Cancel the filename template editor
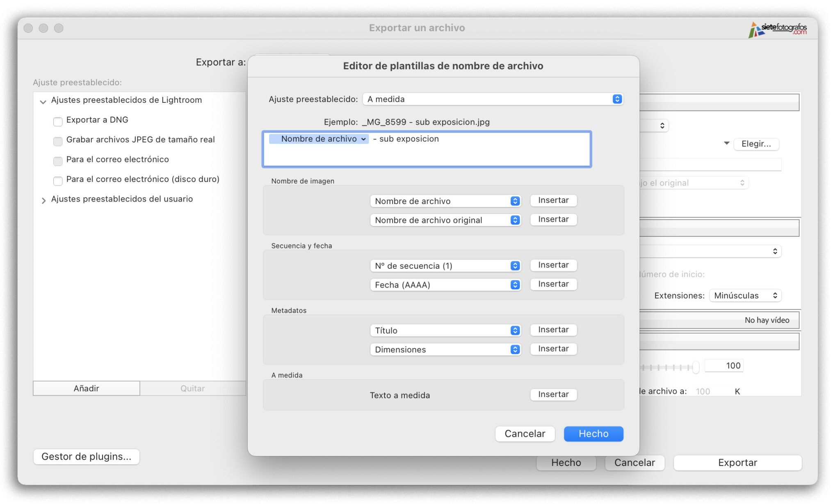Image resolution: width=840 pixels, height=504 pixels. (525, 434)
